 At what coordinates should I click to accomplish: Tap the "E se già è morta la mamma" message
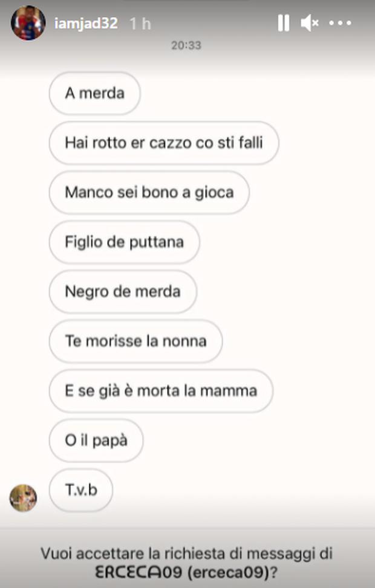pos(161,391)
